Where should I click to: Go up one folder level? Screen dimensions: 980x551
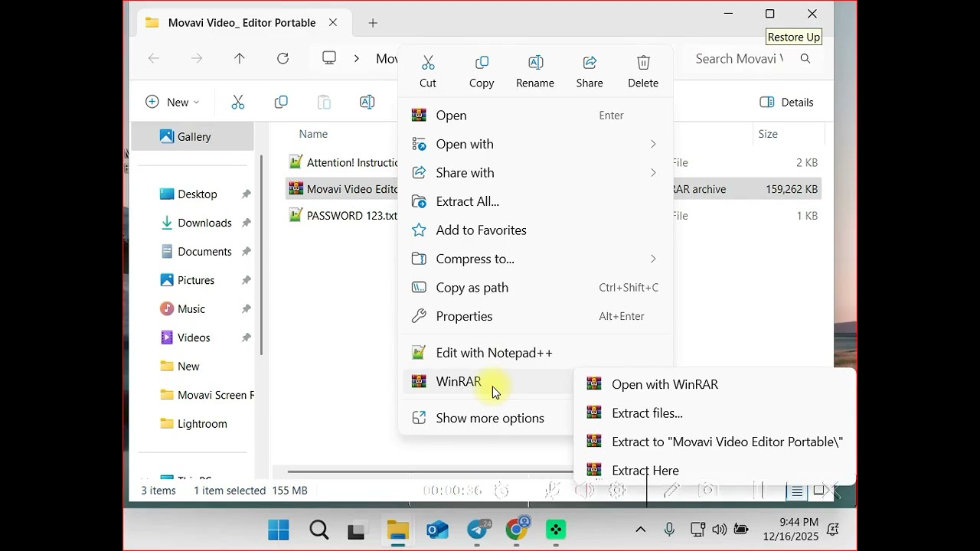pyautogui.click(x=240, y=58)
